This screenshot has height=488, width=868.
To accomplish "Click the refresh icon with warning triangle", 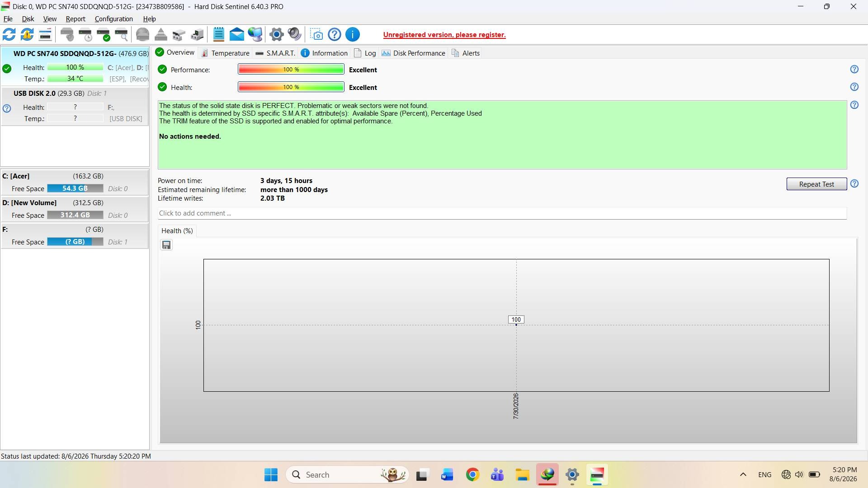I will (x=27, y=34).
